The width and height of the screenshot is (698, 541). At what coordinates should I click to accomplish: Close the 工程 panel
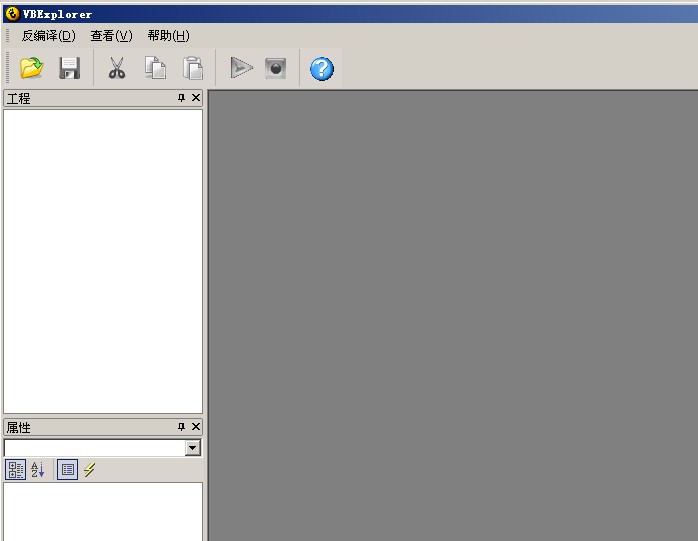[196, 98]
